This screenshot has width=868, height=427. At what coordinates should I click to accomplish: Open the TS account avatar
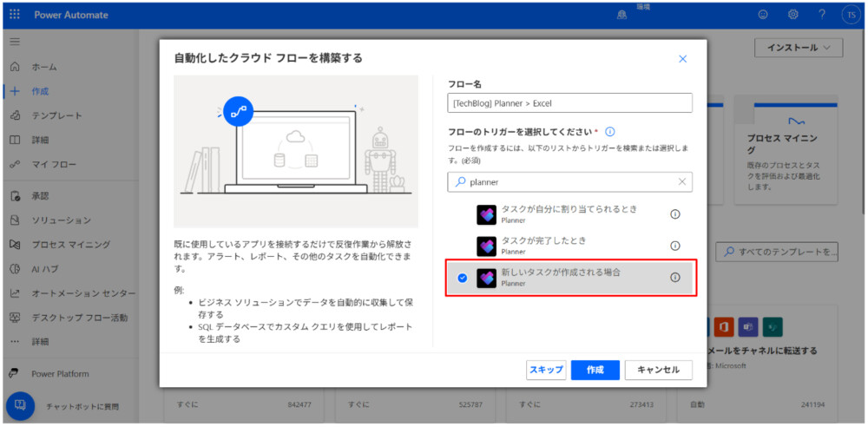click(x=851, y=16)
